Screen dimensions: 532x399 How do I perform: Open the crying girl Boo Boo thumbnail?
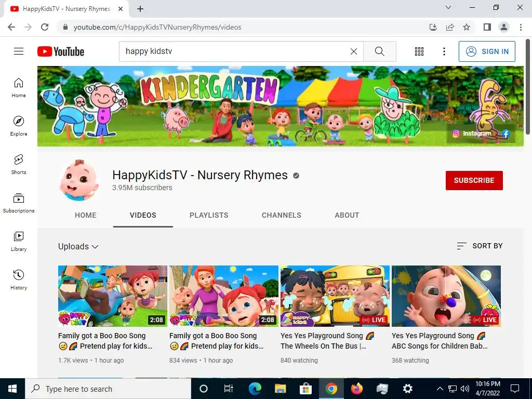tap(224, 296)
